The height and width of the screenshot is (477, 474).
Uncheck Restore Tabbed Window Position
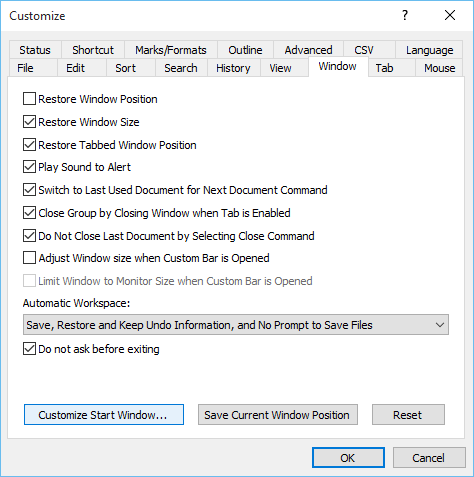pos(29,145)
